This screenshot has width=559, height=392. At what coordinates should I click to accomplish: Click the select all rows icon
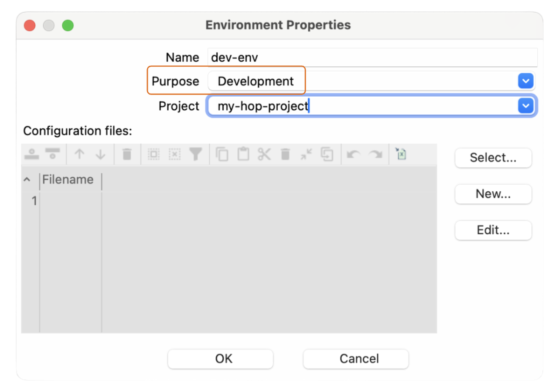tap(153, 154)
